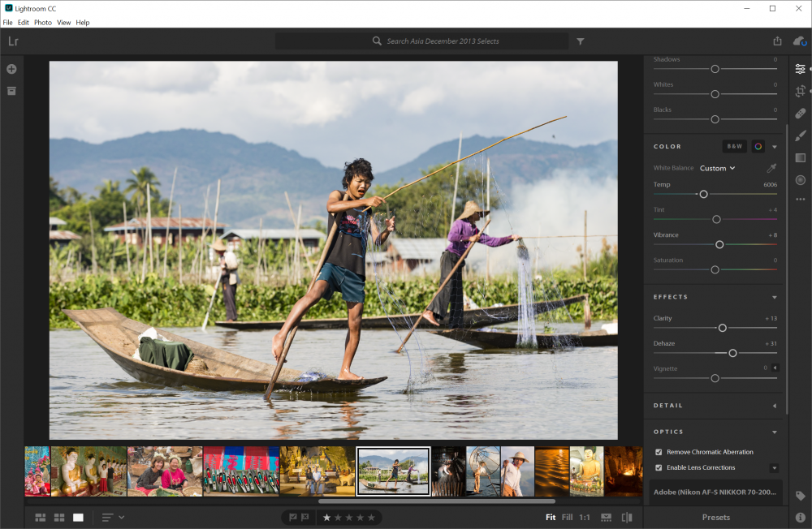The height and width of the screenshot is (529, 812).
Task: Set rating to five stars
Action: tap(371, 517)
